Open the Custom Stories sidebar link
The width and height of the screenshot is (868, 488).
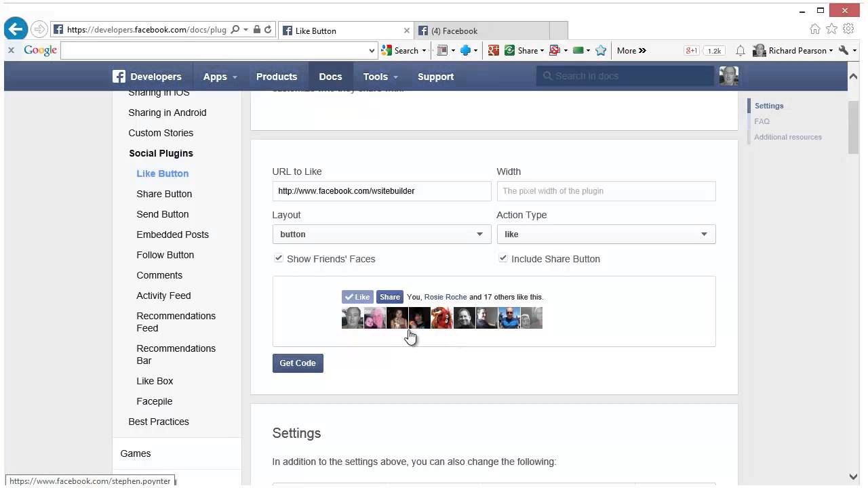click(161, 133)
